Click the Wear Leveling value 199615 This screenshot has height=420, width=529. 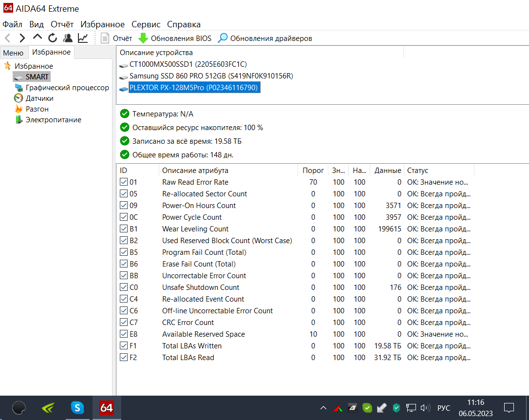click(x=390, y=229)
